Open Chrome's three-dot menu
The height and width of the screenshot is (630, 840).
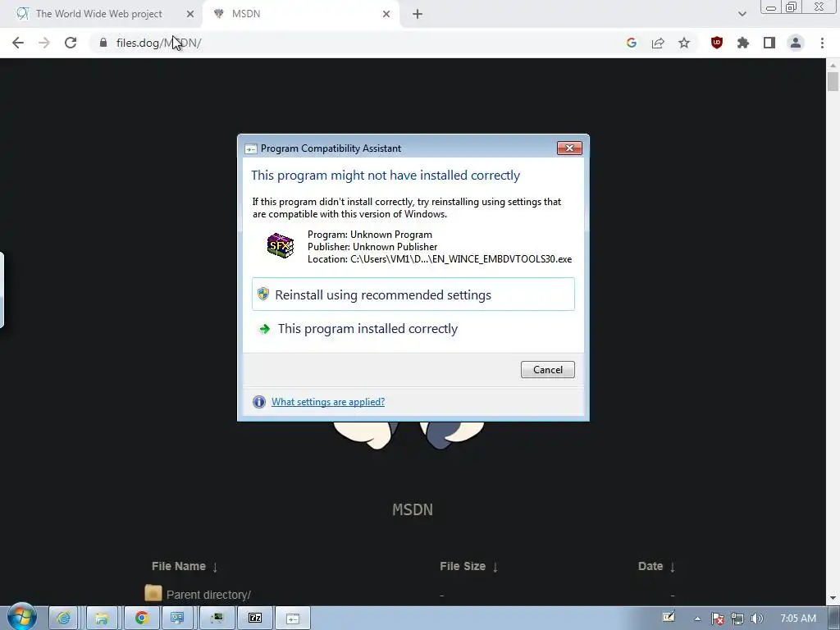822,43
